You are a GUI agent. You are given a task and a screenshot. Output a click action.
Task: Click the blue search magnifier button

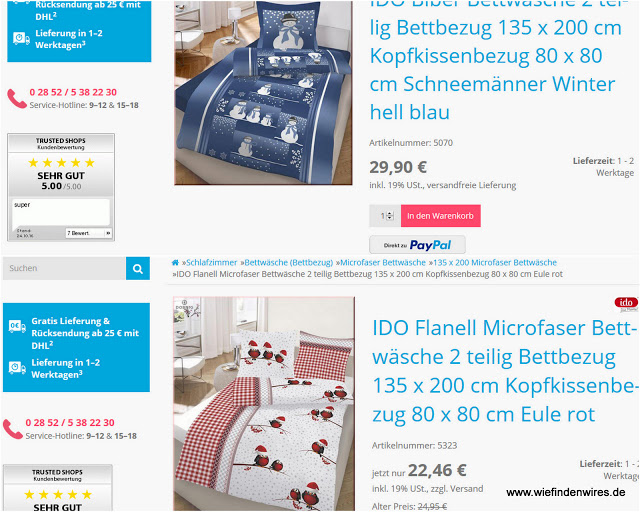tap(138, 268)
